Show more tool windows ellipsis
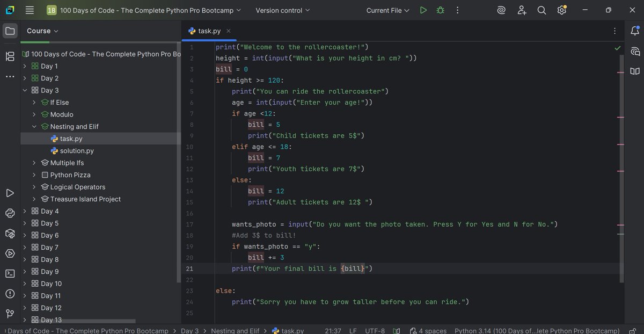This screenshot has height=334, width=644. click(x=10, y=76)
